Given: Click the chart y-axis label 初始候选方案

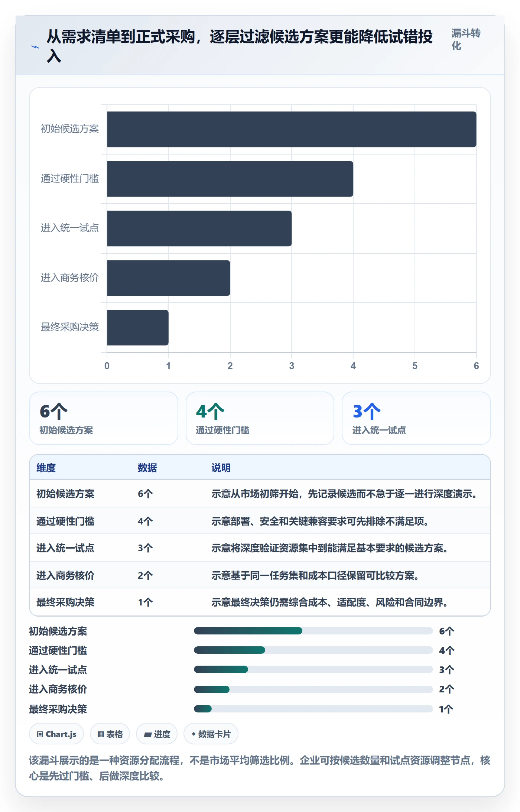Looking at the screenshot, I should pos(70,129).
